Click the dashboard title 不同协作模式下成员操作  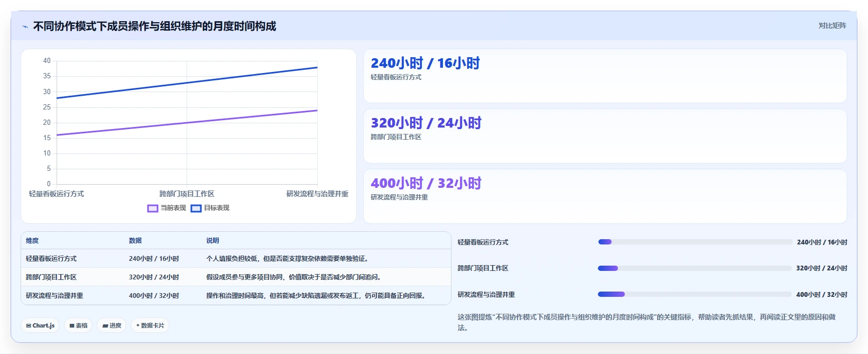(154, 26)
